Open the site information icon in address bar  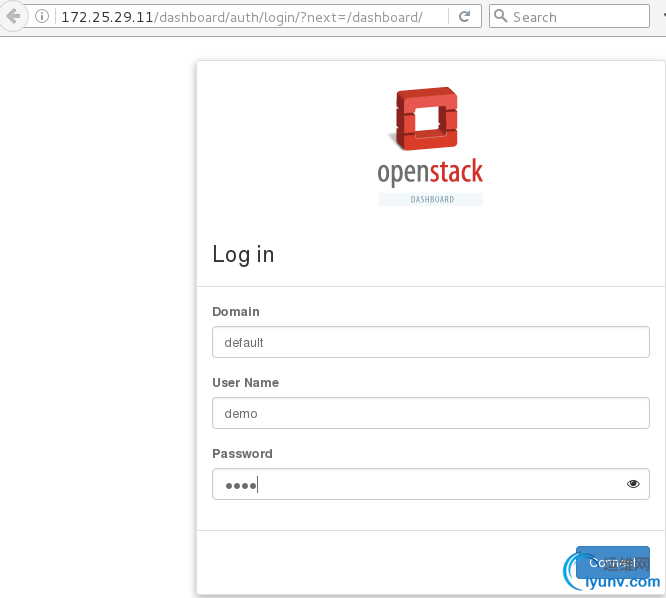coord(42,17)
